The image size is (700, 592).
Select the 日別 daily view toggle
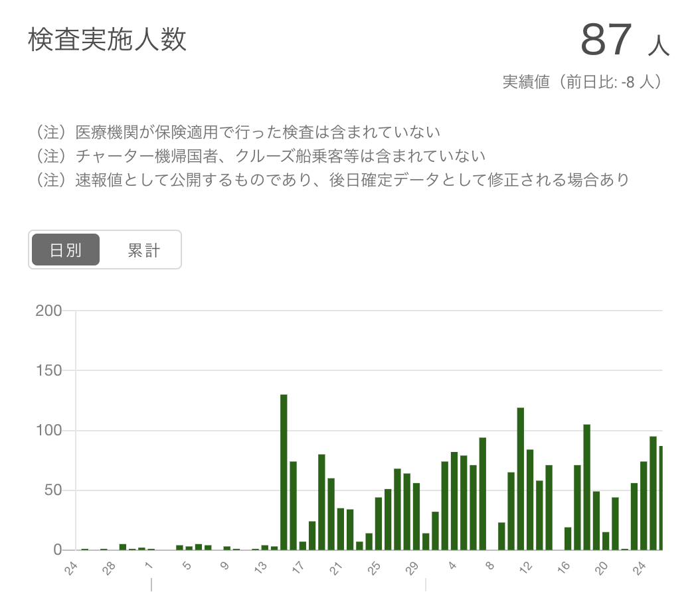(x=66, y=250)
